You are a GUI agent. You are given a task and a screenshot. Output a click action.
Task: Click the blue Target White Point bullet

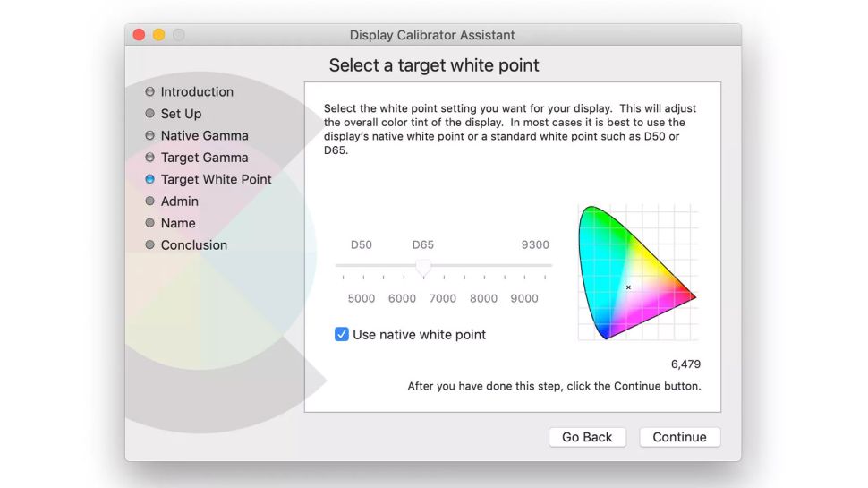tap(149, 179)
